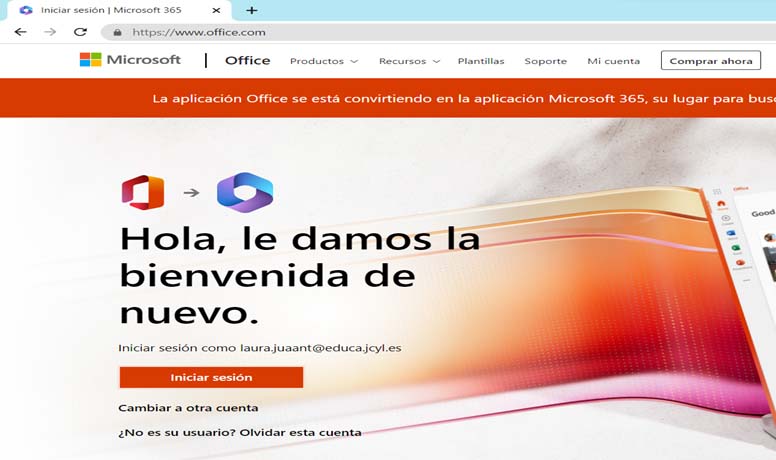
Task: Click the orange Iniciar sesión button
Action: point(211,378)
